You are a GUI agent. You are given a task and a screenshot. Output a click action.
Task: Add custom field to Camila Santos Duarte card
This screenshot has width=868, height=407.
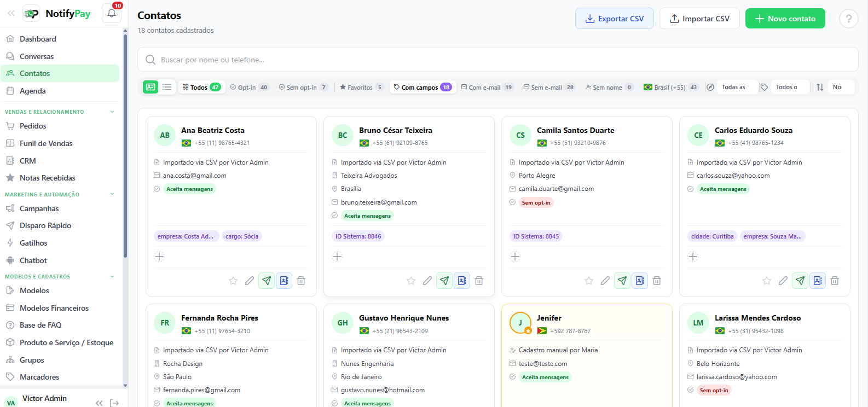(515, 257)
